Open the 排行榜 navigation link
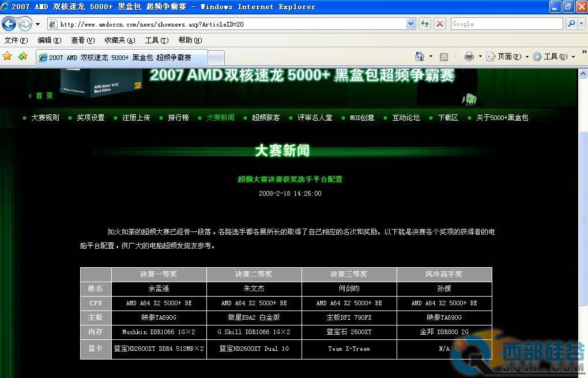This screenshot has height=378, width=588. click(178, 118)
